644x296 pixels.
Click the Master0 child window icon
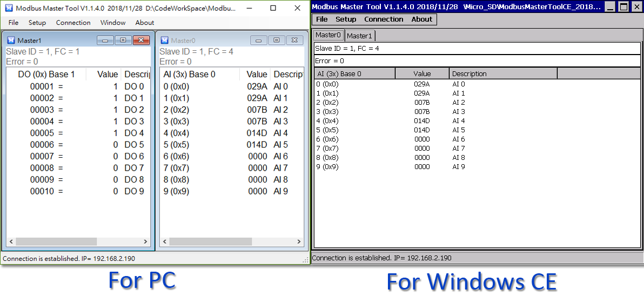165,40
